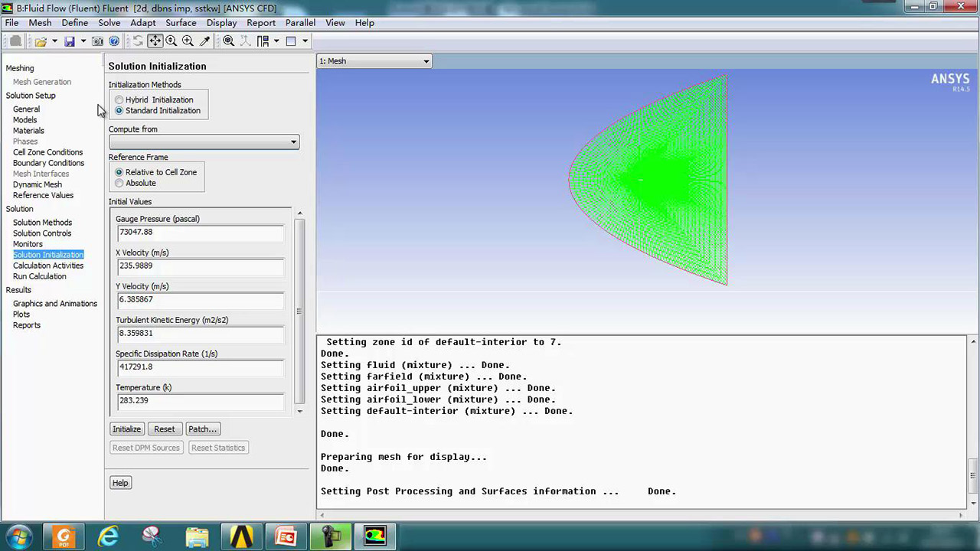Screen dimensions: 980x551
Task: Click the Help button in task page
Action: coord(120,483)
